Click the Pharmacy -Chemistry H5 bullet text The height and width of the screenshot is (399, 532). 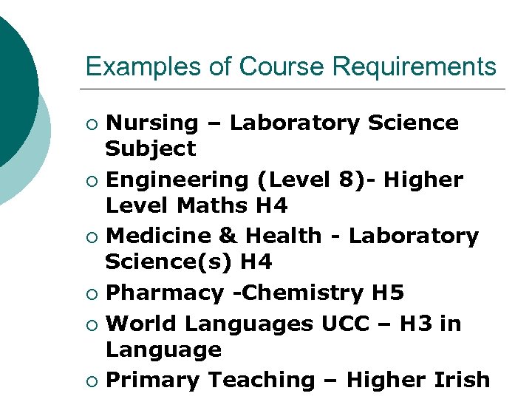[255, 293]
